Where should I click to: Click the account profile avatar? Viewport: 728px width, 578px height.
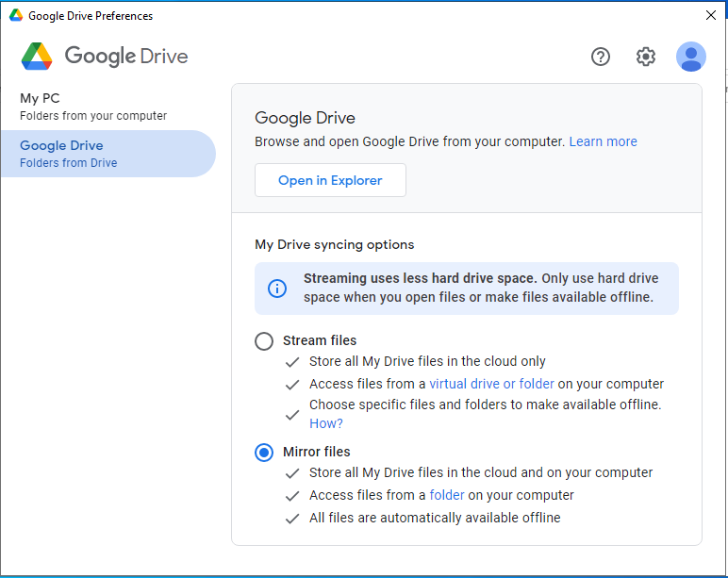coord(690,57)
